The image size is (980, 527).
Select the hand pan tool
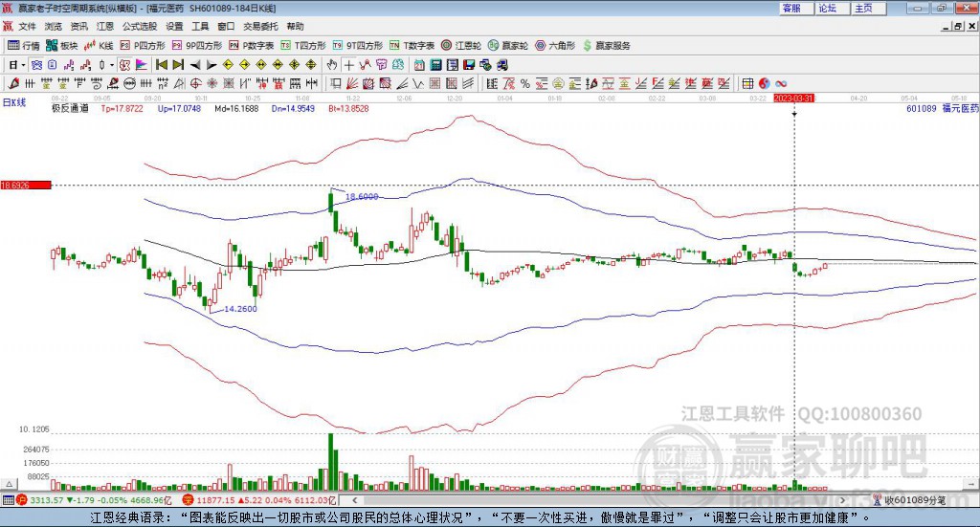[x=332, y=65]
